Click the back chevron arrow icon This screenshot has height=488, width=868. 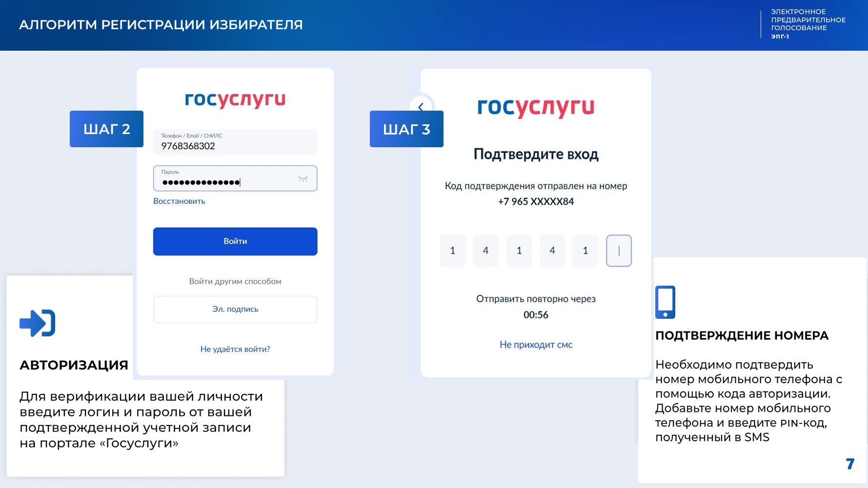point(421,106)
